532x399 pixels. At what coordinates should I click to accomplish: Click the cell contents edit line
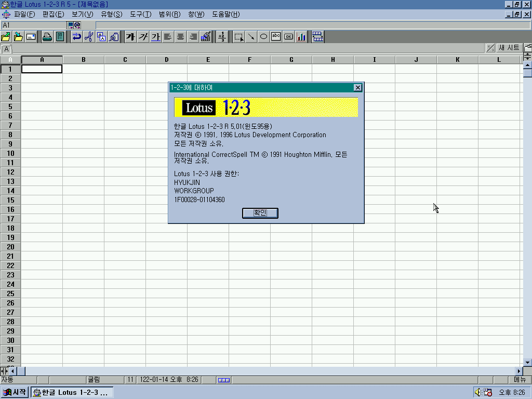(x=313, y=25)
